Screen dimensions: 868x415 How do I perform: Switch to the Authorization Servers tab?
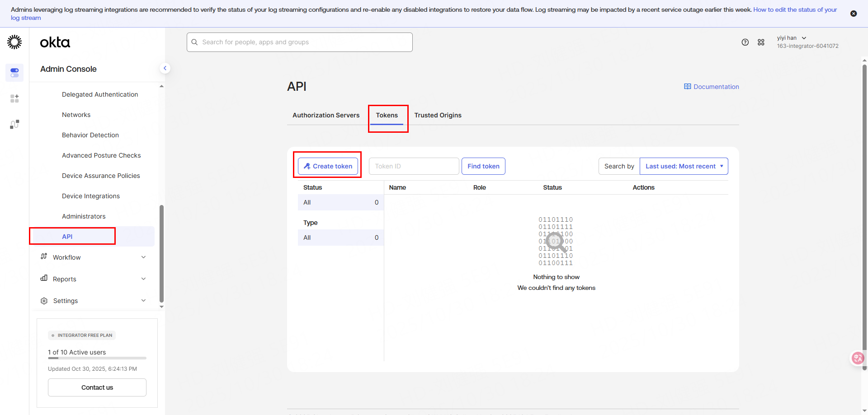tap(326, 115)
